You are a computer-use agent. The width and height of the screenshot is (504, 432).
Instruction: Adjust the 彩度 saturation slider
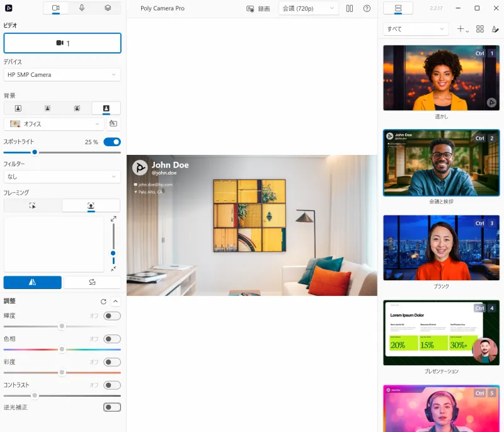[x=62, y=373]
